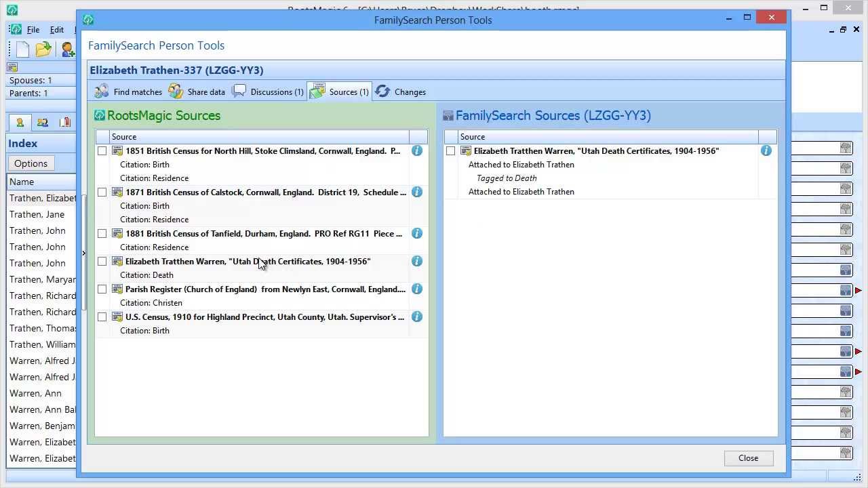Click Source column header in RootsMagic Sources

coord(258,137)
